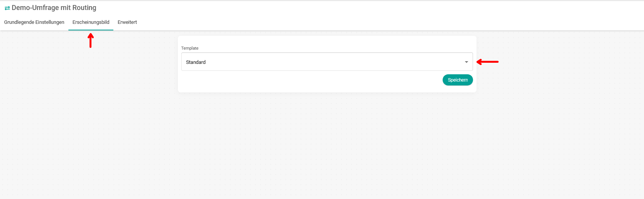Click the red arrow pointing at Template dropdown

point(487,62)
